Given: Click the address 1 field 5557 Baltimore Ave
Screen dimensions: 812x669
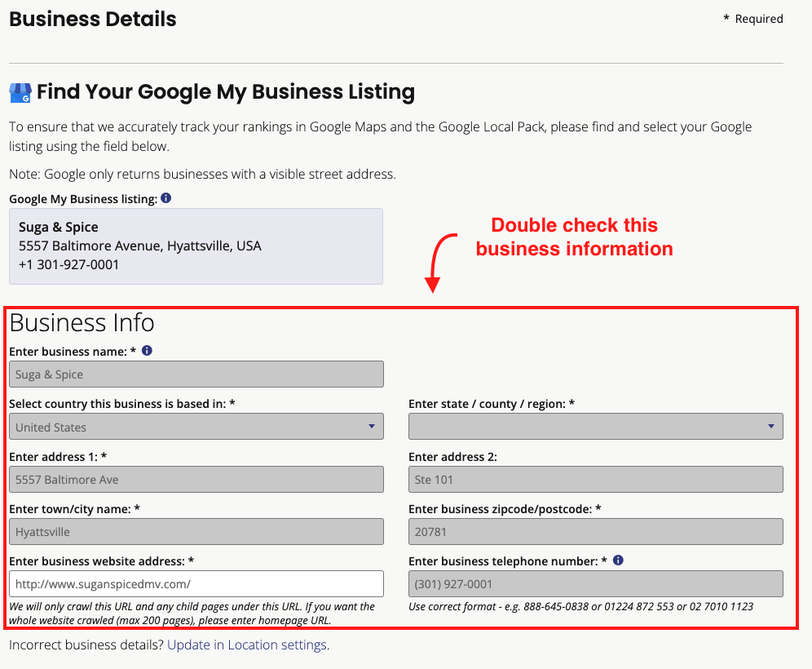Looking at the screenshot, I should click(x=196, y=480).
